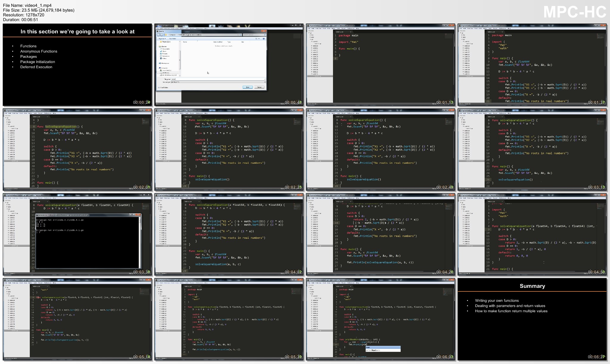
Task: Click Save in the Save As dialog
Action: (248, 87)
